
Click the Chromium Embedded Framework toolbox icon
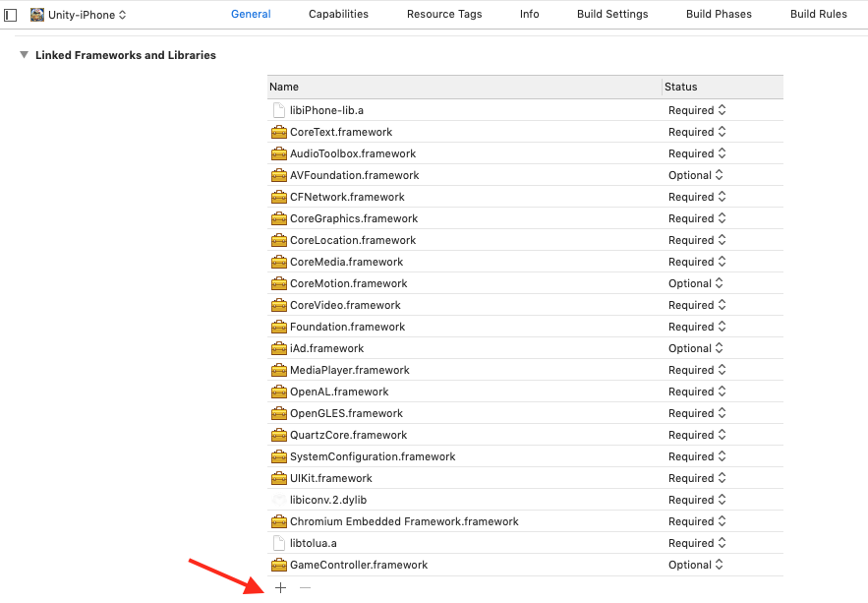(x=279, y=521)
